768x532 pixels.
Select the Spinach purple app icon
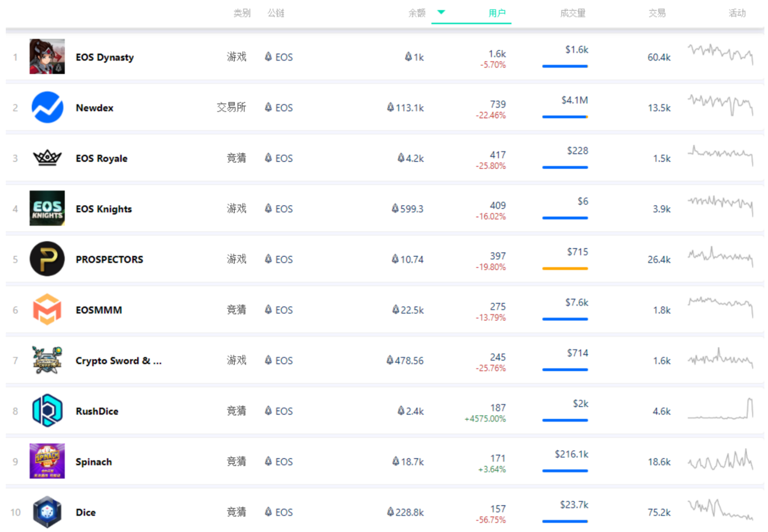47,461
